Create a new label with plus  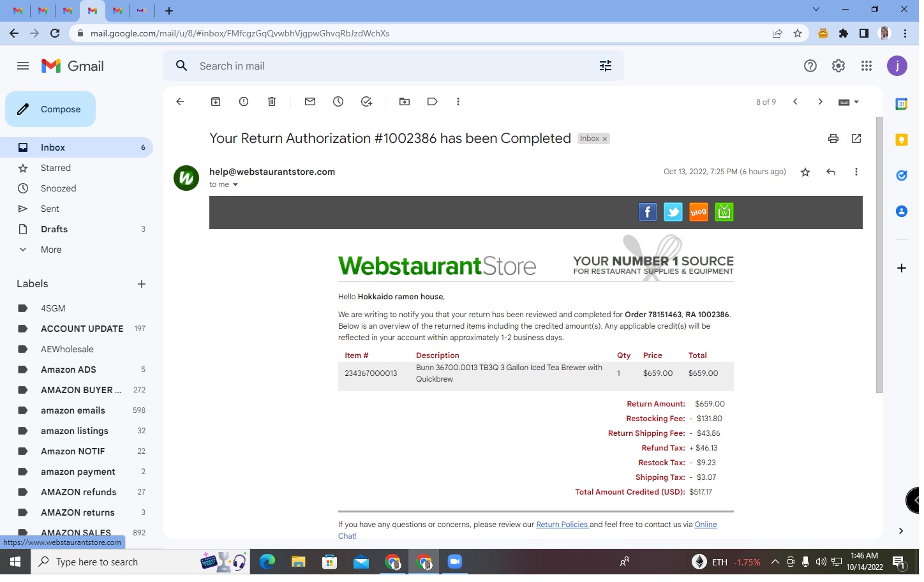pos(142,284)
